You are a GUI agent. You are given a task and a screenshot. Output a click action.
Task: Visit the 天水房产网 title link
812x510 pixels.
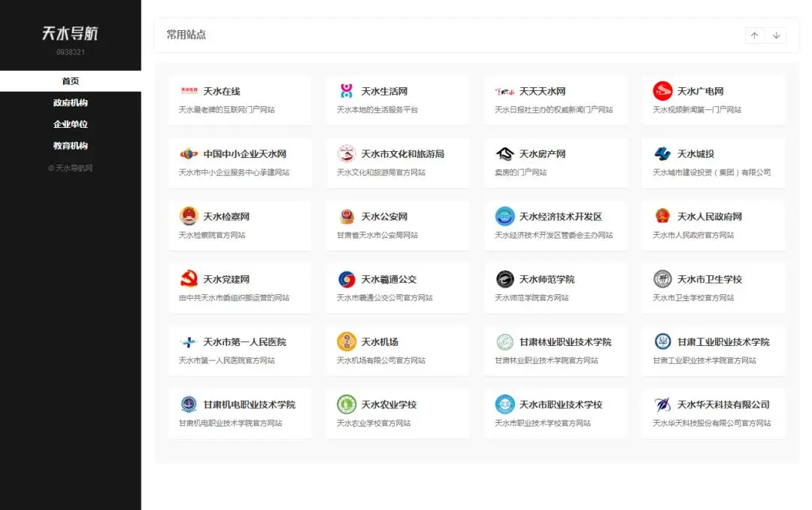(542, 154)
